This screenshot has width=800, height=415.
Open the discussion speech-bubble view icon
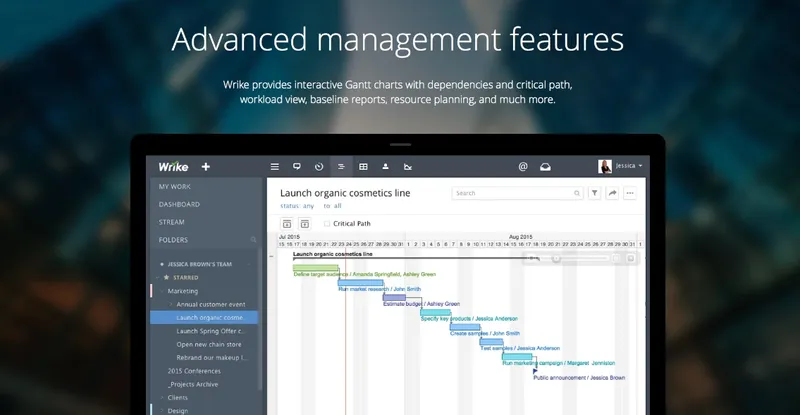(296, 166)
